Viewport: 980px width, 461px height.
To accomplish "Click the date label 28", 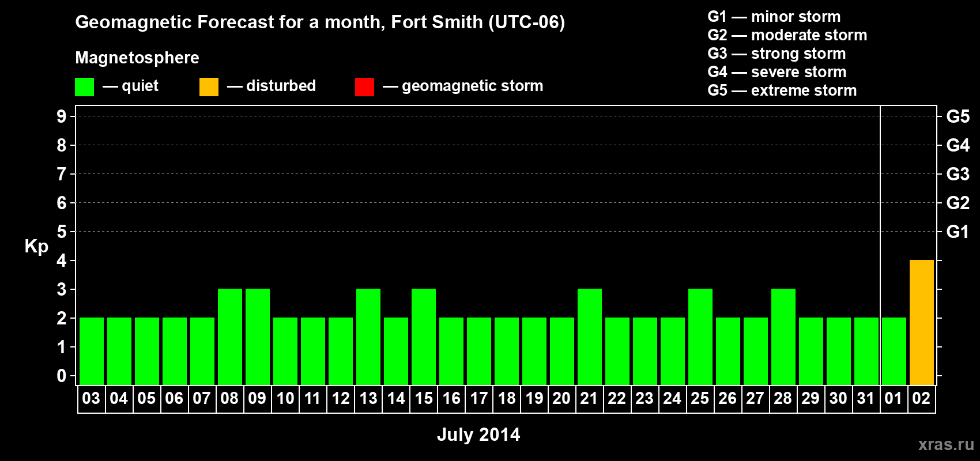I will click(783, 399).
